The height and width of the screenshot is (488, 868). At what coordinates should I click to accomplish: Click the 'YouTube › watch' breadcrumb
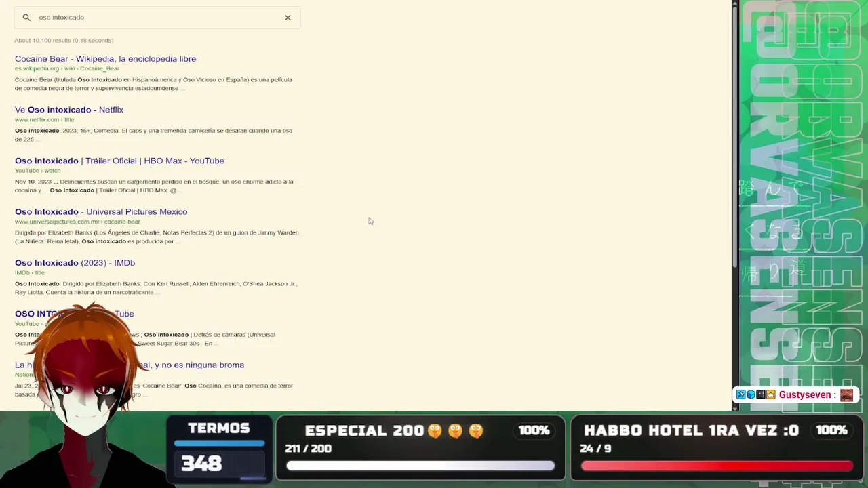coord(37,171)
